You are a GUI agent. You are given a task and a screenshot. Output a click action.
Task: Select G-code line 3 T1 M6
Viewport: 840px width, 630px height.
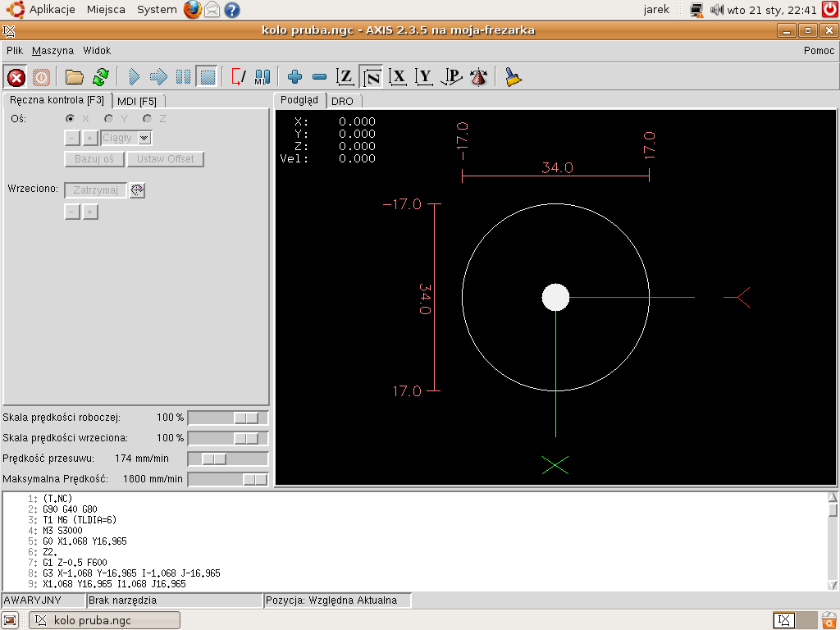click(x=80, y=519)
